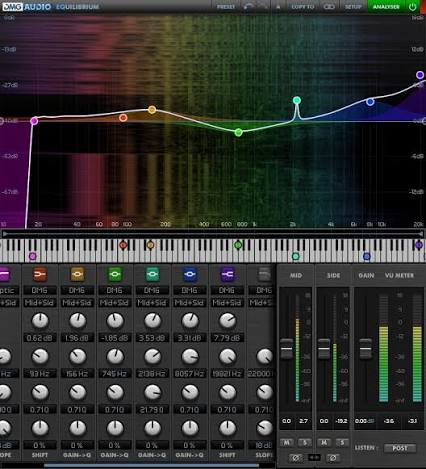Click the A/B state button in top bar
This screenshot has width=426, height=469.
pos(278,7)
